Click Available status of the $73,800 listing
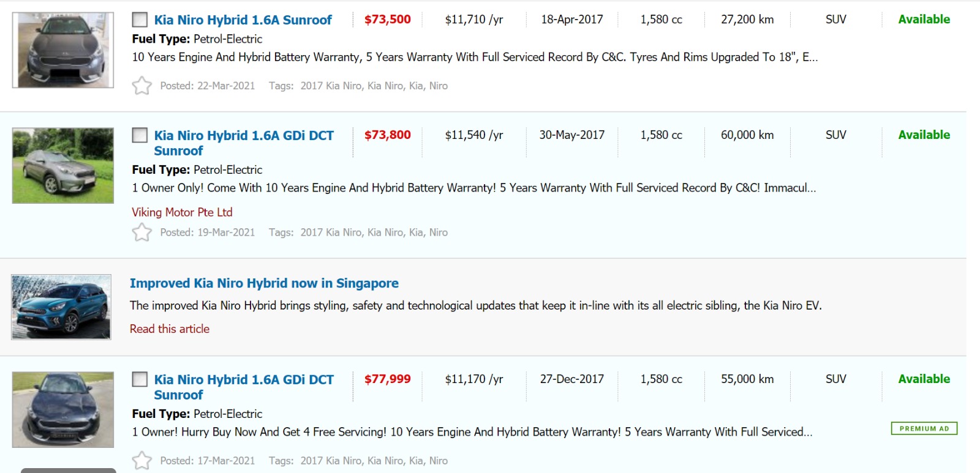The height and width of the screenshot is (473, 980). 924,135
